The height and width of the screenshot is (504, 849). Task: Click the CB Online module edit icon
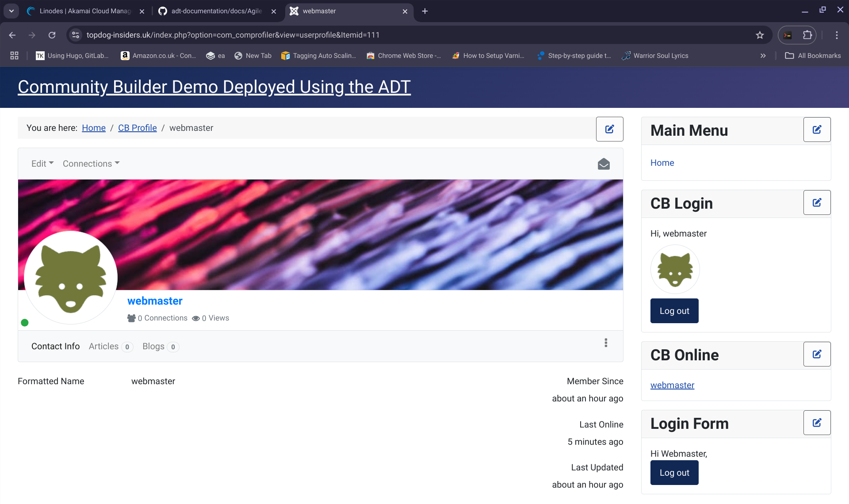click(817, 354)
